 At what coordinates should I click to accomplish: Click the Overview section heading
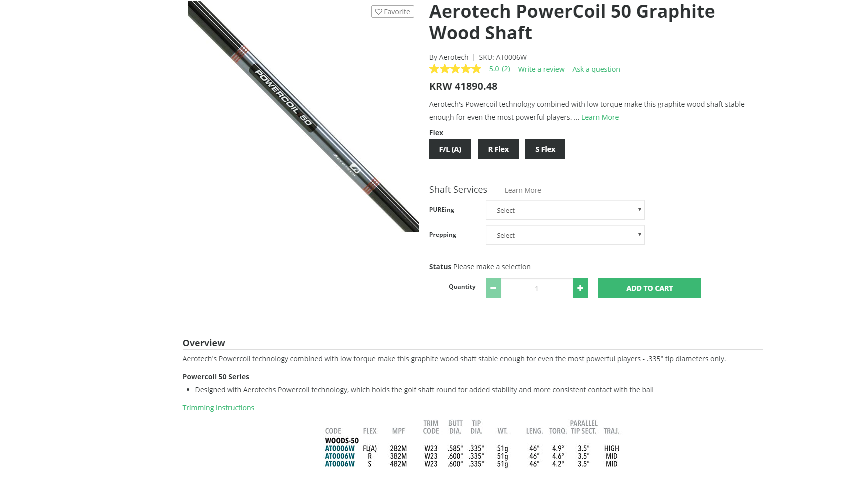pyautogui.click(x=204, y=342)
